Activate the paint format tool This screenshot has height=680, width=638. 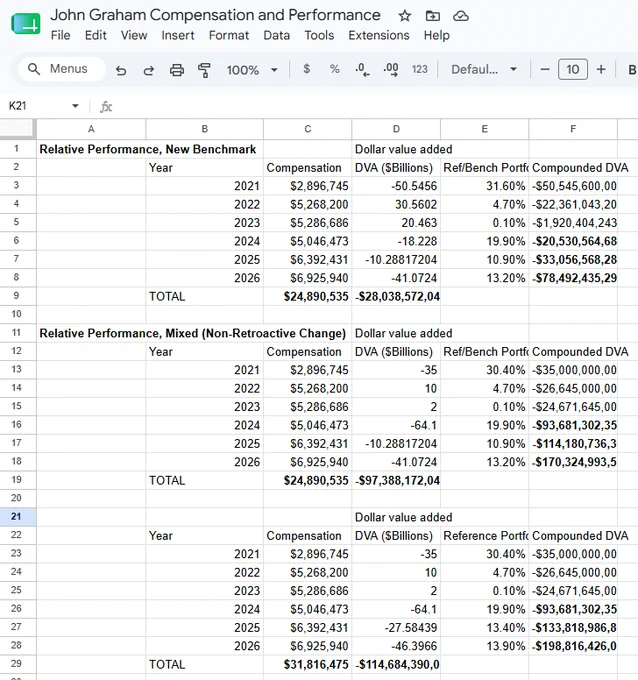pos(204,70)
